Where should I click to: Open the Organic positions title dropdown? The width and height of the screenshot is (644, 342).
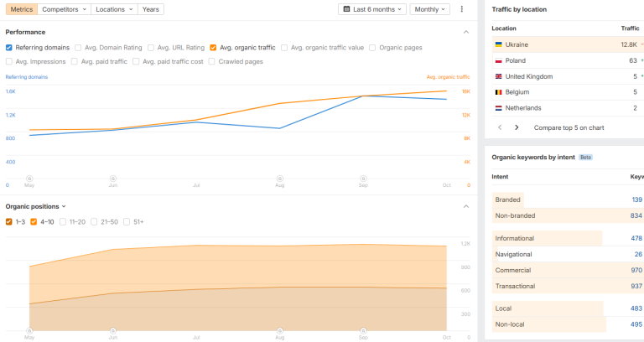(36, 206)
